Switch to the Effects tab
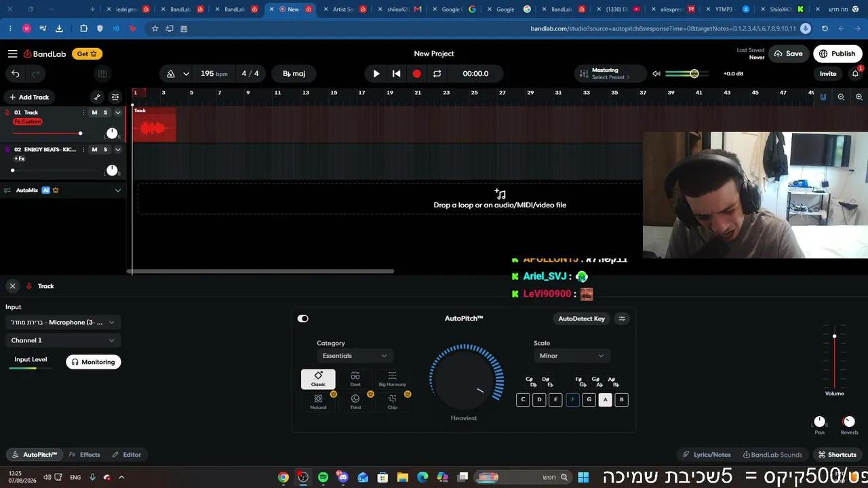Viewport: 868px width, 488px height. point(85,455)
